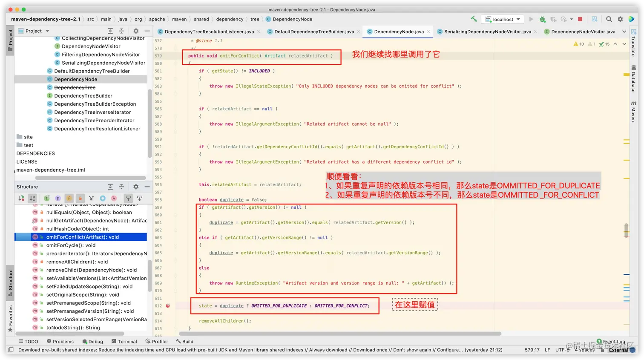Image resolution: width=644 pixels, height=360 pixels.
Task: Click the Structure panel horizontal scrollbar
Action: (70, 334)
